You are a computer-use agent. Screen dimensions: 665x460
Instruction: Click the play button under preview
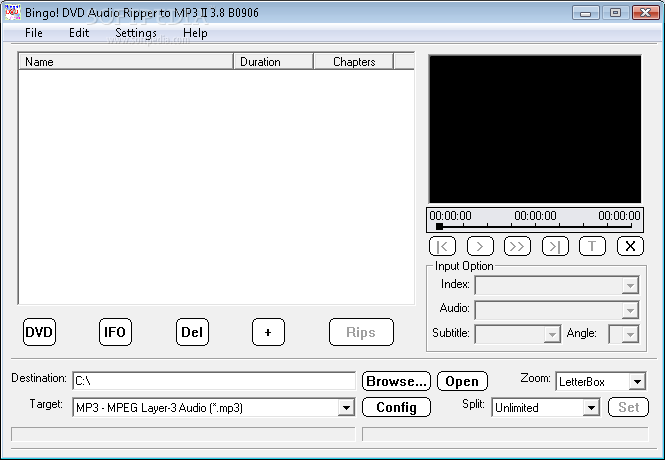(x=480, y=246)
